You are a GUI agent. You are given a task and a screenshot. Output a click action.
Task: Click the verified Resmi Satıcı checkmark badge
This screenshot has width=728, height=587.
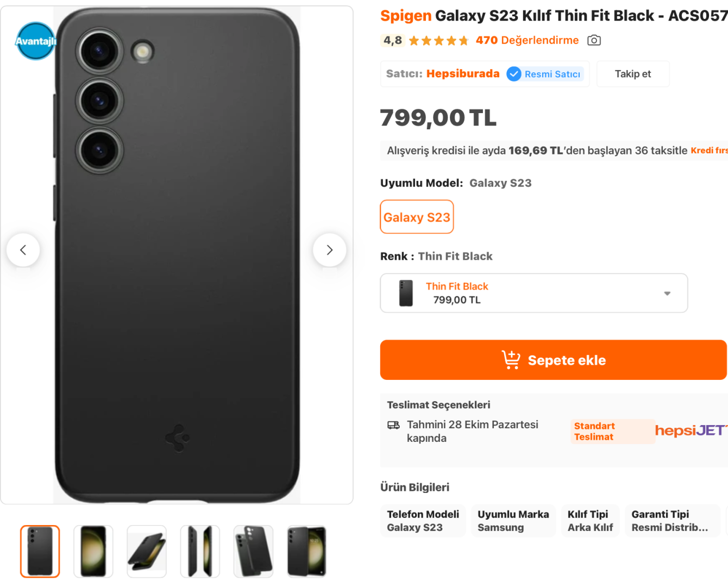coord(514,74)
